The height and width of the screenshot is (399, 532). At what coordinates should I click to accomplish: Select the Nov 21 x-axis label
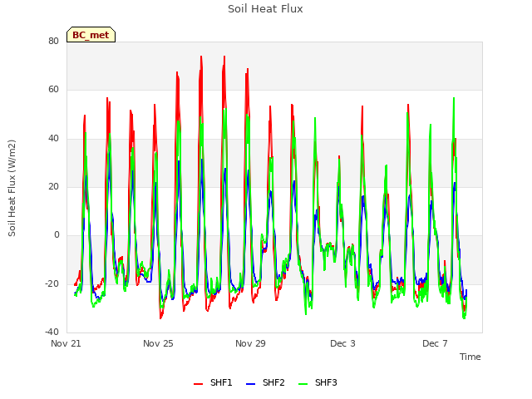point(66,343)
